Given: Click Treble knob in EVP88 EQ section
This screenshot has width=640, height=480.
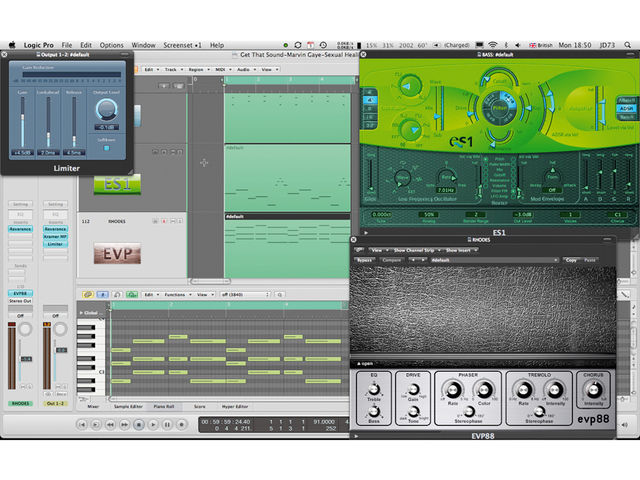Looking at the screenshot, I should click(374, 389).
